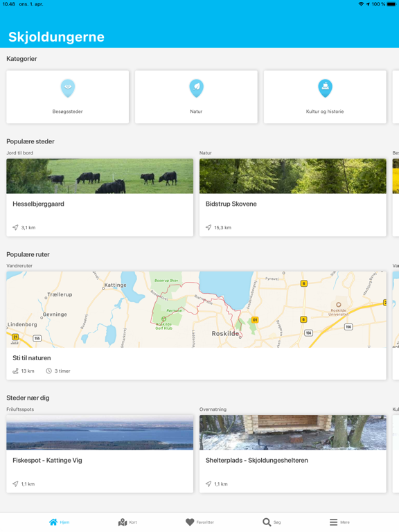Click the Natur label above Bidstrup Skovene
This screenshot has width=399, height=532.
click(x=206, y=152)
